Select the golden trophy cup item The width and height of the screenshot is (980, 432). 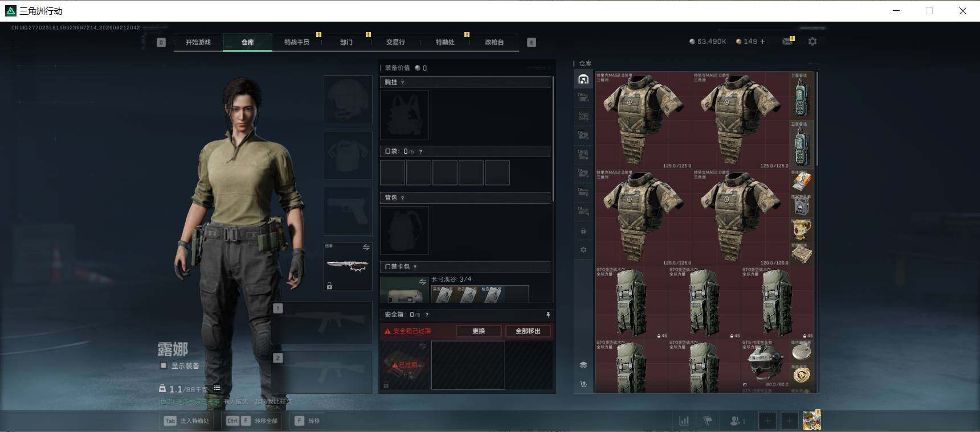[x=802, y=231]
